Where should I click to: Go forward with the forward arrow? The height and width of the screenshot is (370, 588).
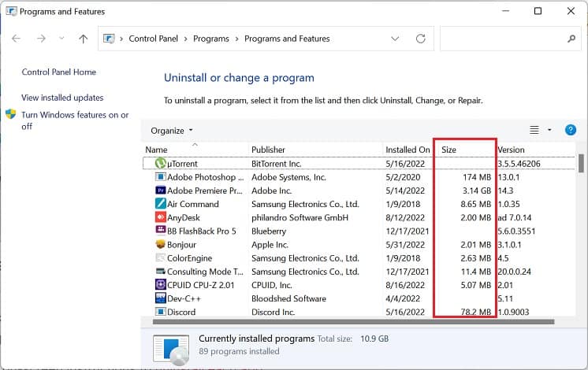pos(41,39)
